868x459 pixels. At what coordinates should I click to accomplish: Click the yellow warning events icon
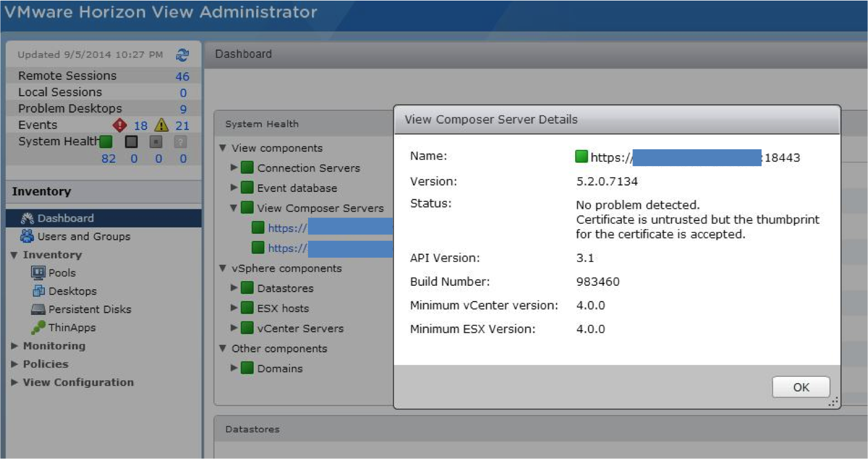tap(161, 125)
